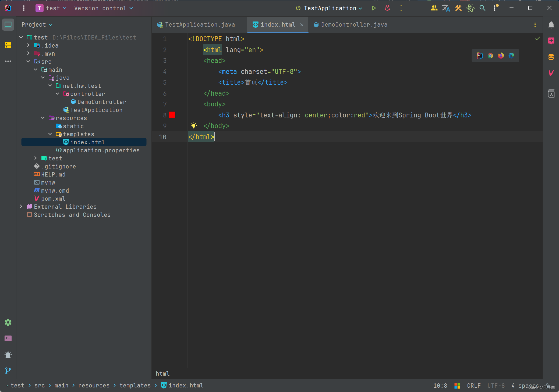Screen dimensions: 559x392
Task: Click the Run TestApplication play button
Action: click(374, 8)
